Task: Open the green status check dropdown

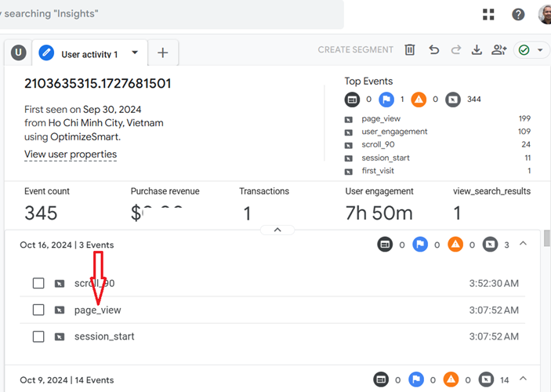Action: 532,50
